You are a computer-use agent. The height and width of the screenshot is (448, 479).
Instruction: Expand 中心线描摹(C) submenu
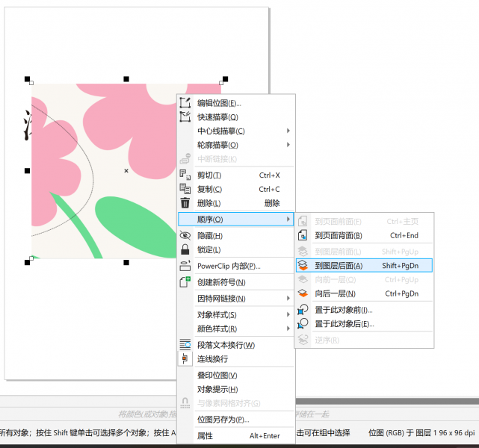coord(236,131)
